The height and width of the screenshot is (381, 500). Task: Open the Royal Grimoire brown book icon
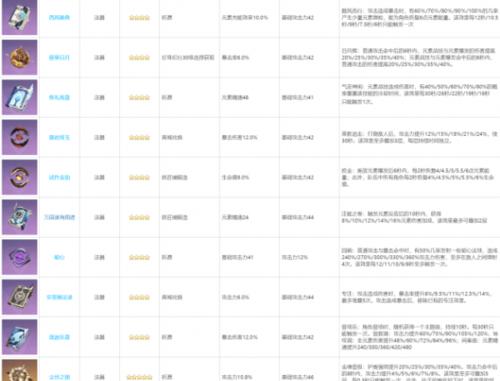(x=19, y=297)
